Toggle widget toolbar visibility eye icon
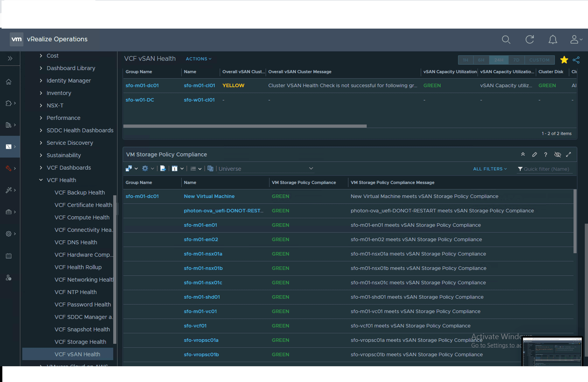 coord(557,155)
